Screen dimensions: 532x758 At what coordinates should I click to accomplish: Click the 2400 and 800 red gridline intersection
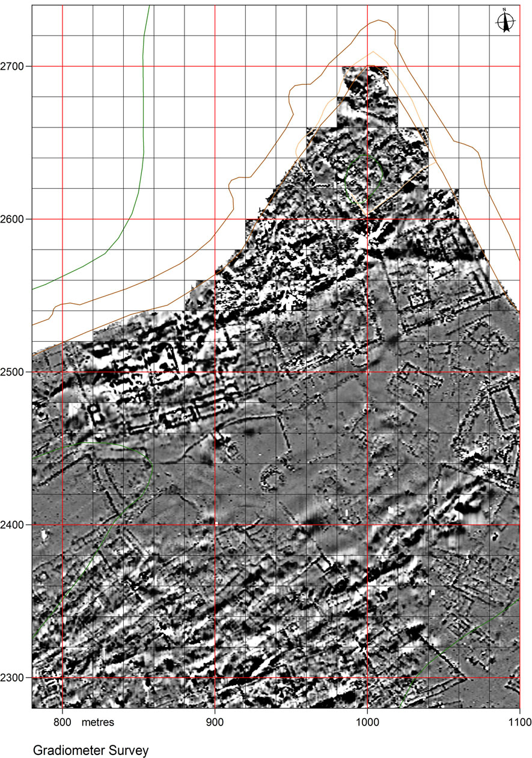click(63, 525)
